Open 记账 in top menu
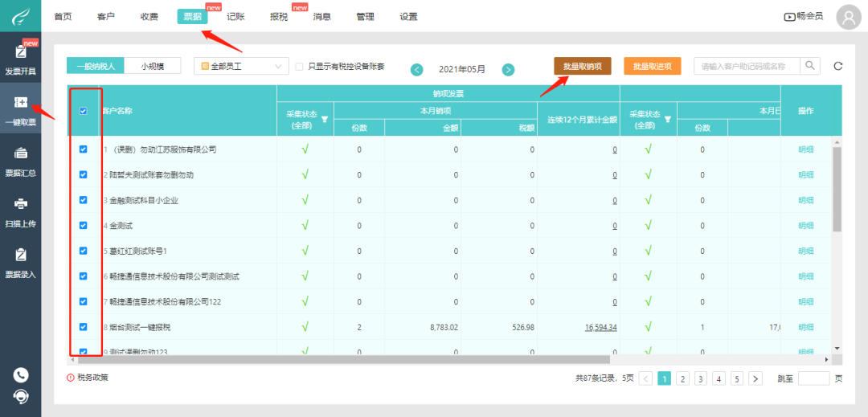This screenshot has width=868, height=417. pyautogui.click(x=235, y=17)
